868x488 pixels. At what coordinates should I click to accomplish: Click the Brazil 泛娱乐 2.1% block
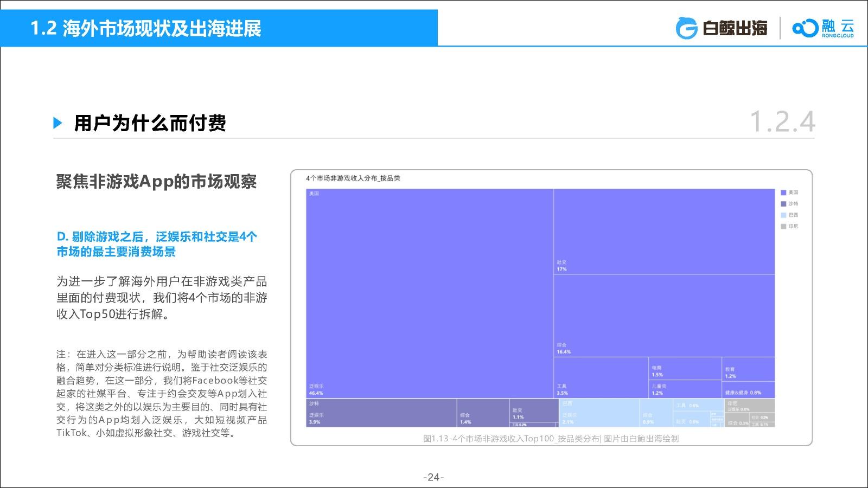599,413
